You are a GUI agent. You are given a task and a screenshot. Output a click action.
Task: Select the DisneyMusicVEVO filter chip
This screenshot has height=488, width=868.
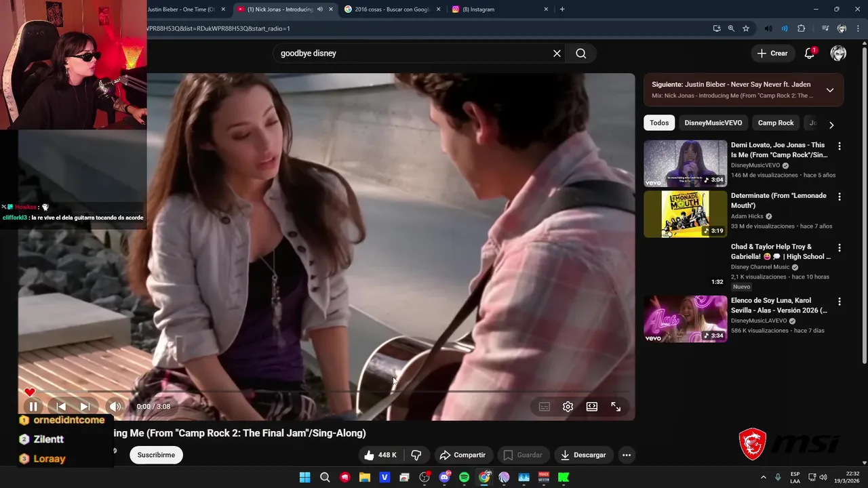pos(713,123)
